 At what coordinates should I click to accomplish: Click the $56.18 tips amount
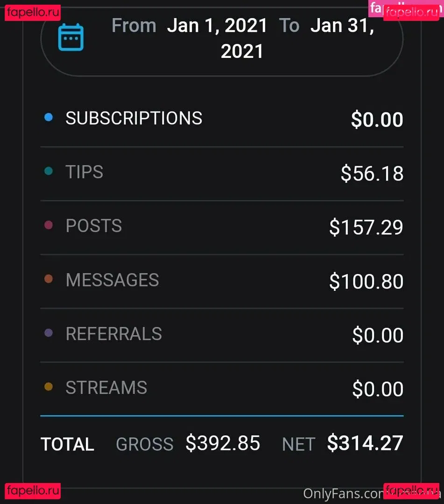(x=372, y=174)
